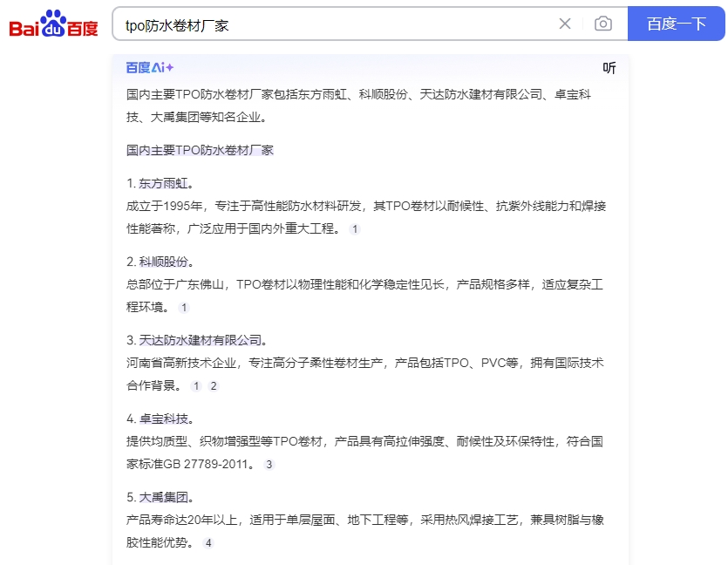Click the 百度一下 search button

677,24
